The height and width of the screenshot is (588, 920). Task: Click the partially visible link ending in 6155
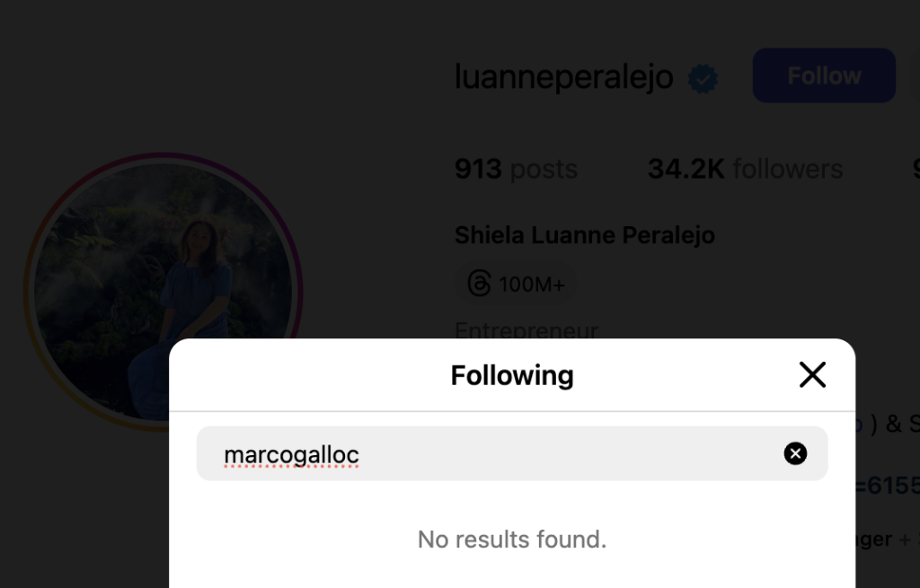888,486
